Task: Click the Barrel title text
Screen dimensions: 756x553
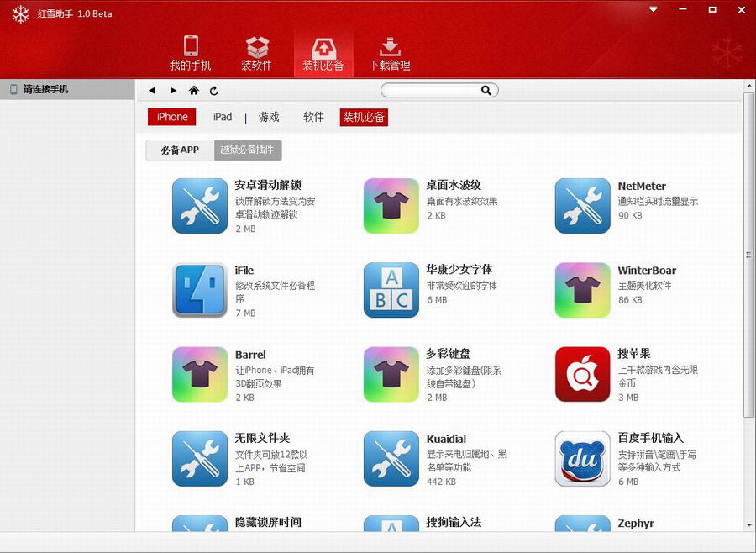Action: [x=250, y=355]
